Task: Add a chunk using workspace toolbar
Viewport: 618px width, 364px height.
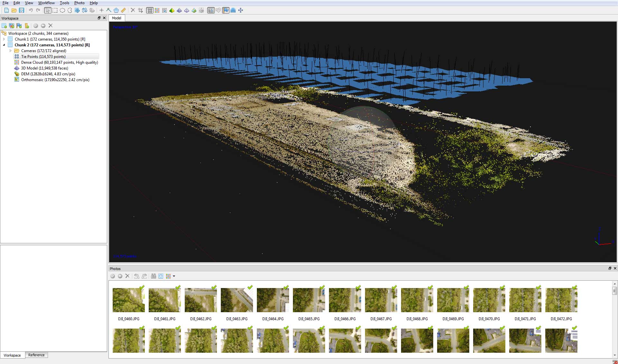Action: pyautogui.click(x=4, y=26)
